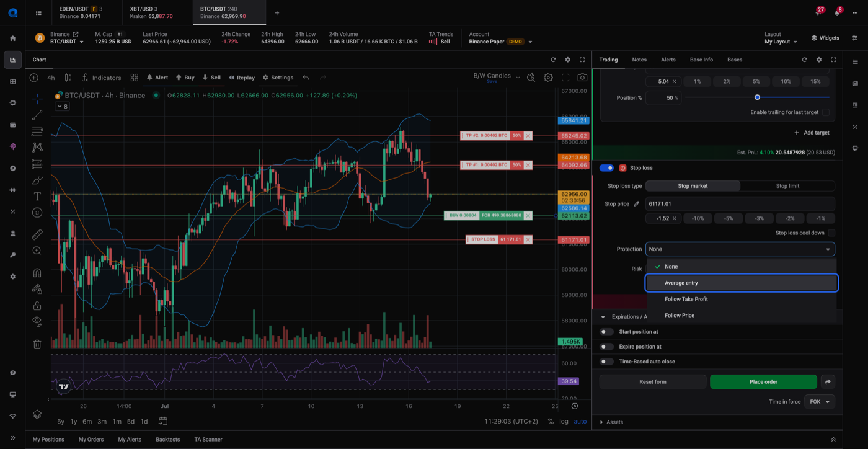868x449 pixels.
Task: Open BTC/USDT pair selector dropdown
Action: pos(67,42)
